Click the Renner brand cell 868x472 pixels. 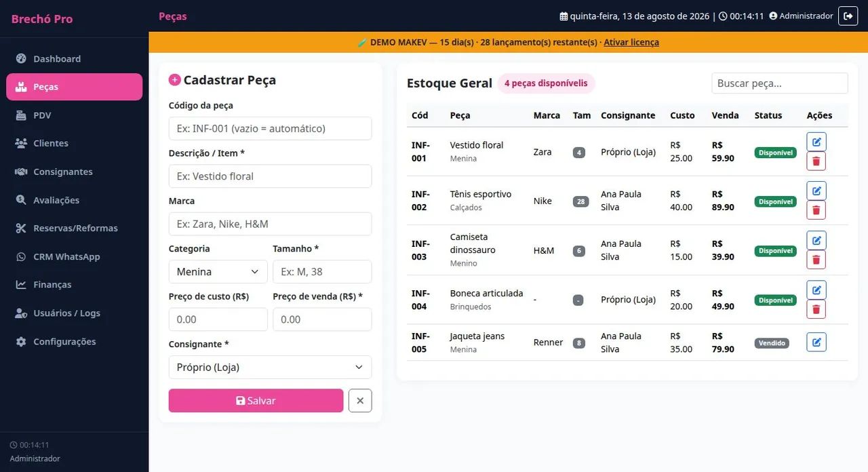coord(548,342)
